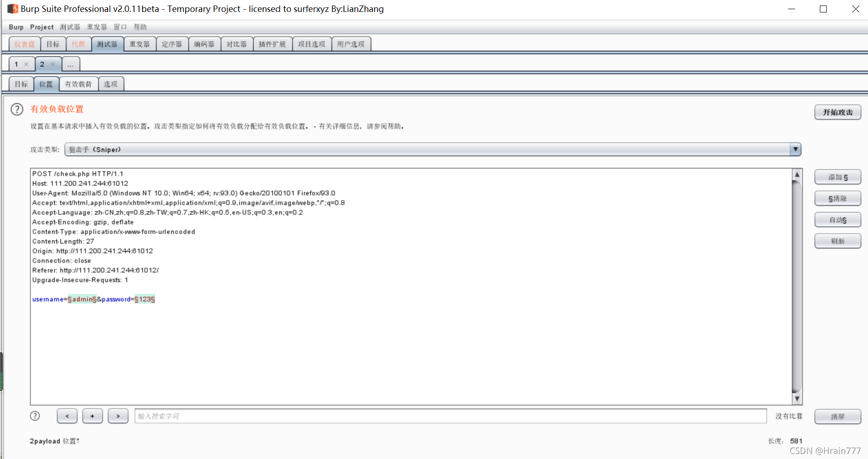The image size is (868, 459).
Task: Click the scroll up arrow of request editor
Action: (x=797, y=174)
